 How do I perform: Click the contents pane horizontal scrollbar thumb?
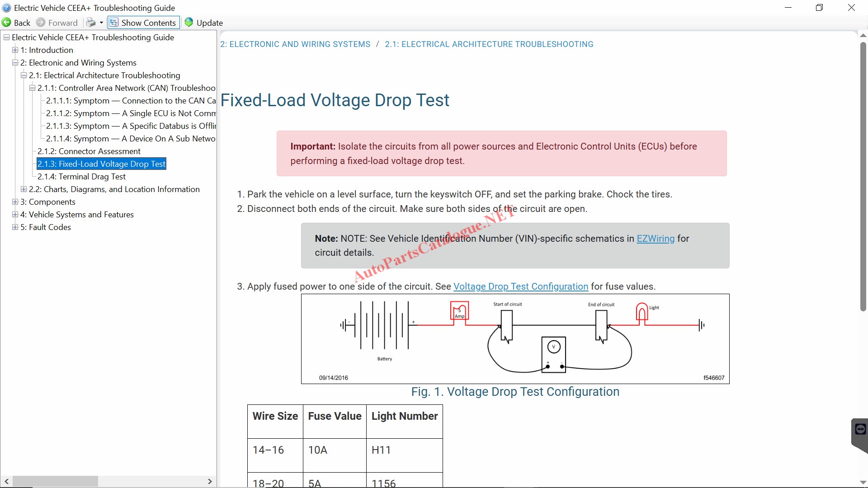tap(55, 481)
